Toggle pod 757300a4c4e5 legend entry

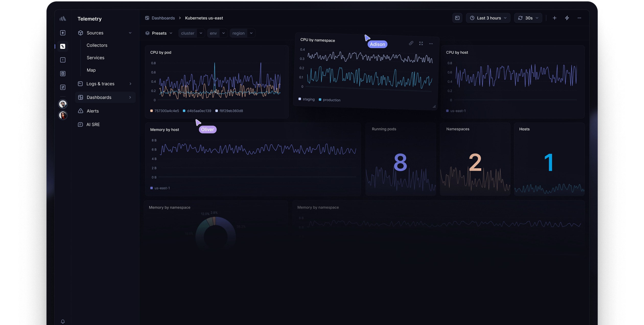[x=167, y=111]
